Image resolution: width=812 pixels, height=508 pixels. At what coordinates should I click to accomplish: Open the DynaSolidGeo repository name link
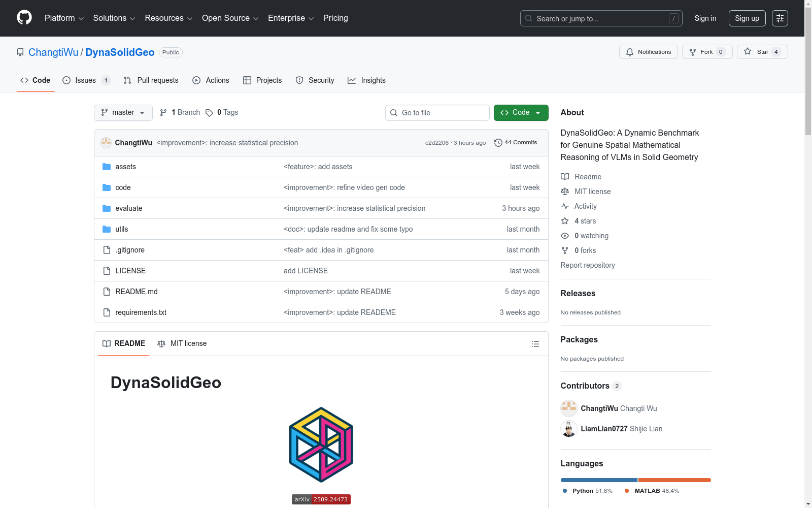pos(120,52)
